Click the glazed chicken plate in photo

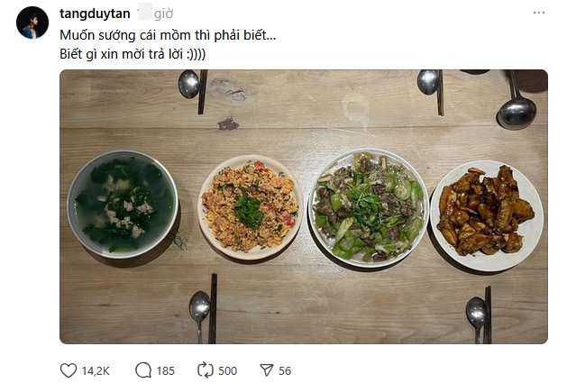(x=485, y=213)
